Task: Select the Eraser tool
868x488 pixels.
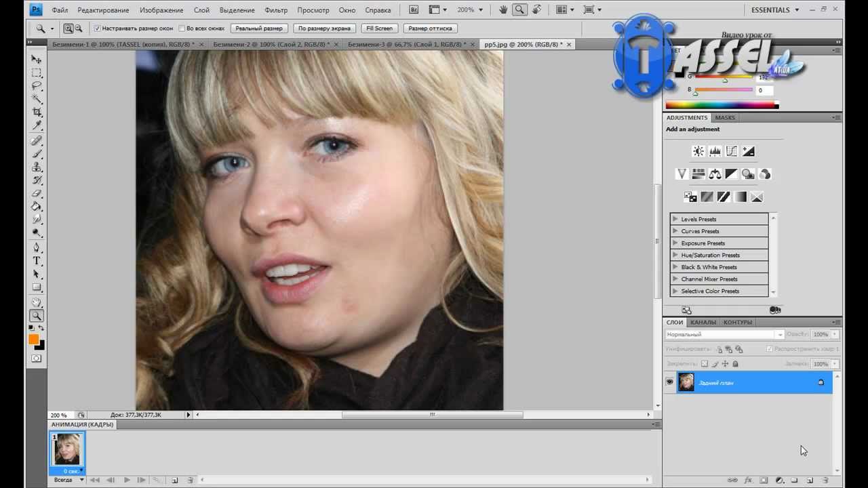Action: (37, 193)
